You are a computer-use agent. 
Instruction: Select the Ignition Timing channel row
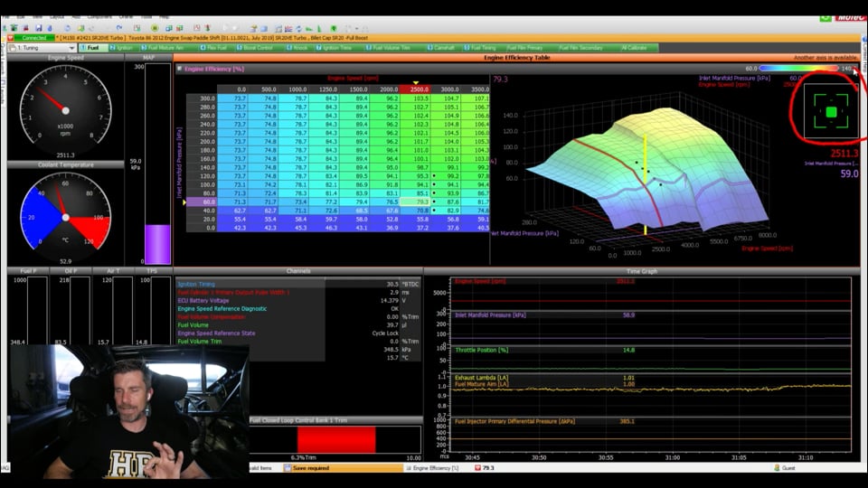click(297, 284)
